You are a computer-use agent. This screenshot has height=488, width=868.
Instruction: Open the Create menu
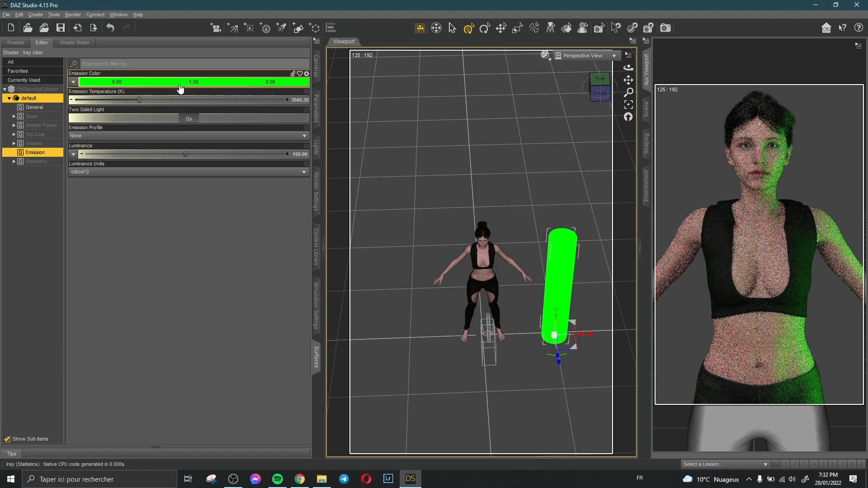click(x=35, y=14)
